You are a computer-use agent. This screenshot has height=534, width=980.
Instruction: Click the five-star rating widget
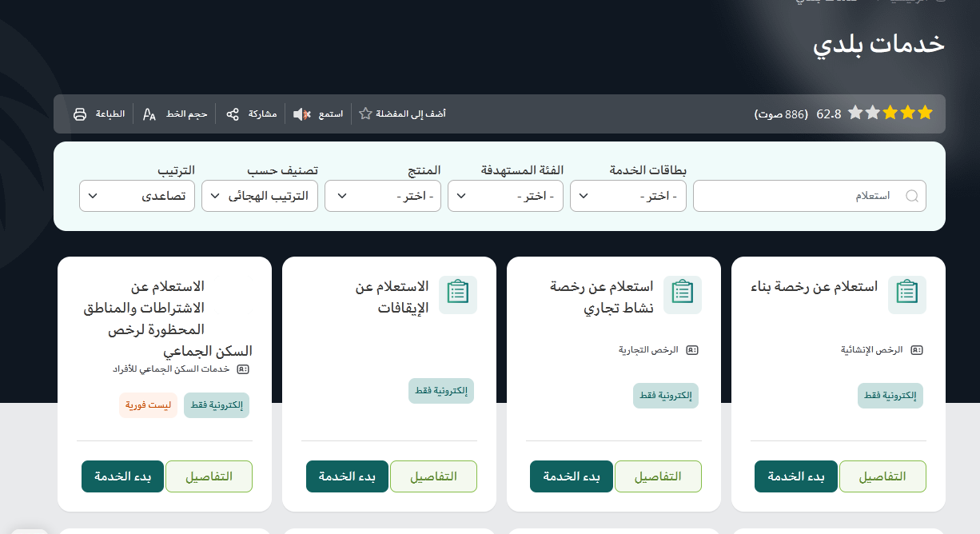click(890, 113)
